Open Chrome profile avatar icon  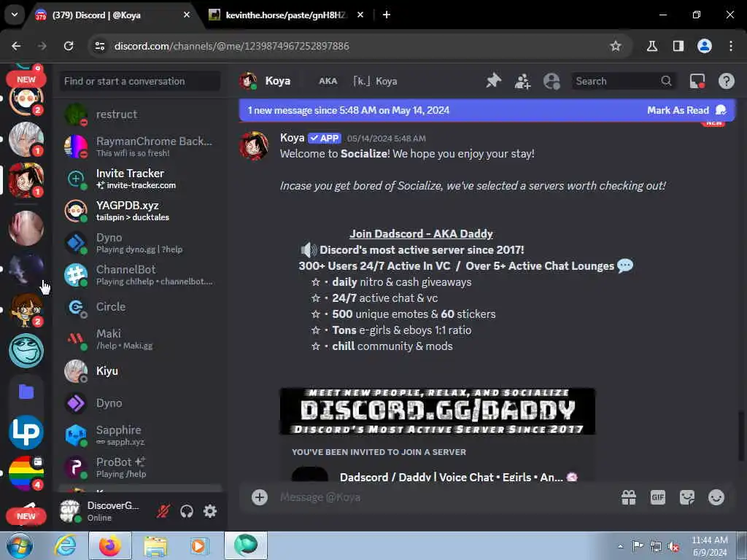705,46
